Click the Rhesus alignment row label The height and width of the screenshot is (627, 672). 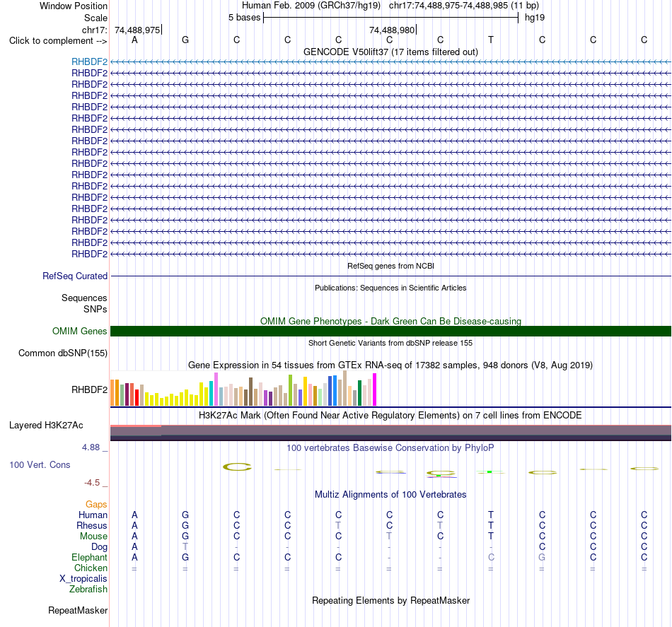[x=92, y=525]
